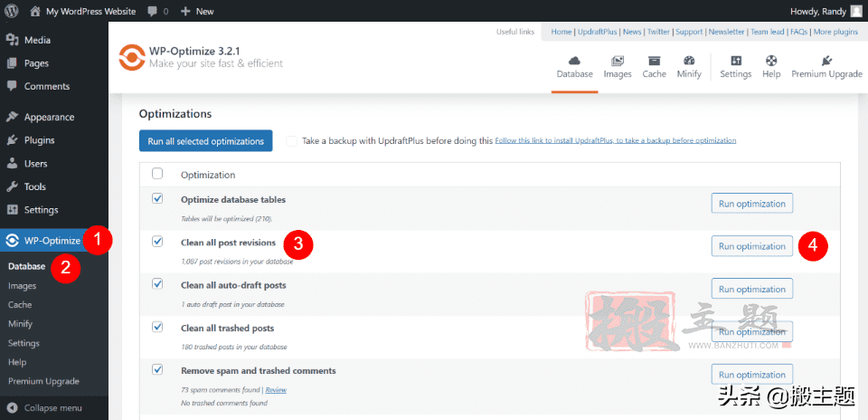Image resolution: width=868 pixels, height=420 pixels.
Task: Click the Comments sidebar icon
Action: coord(12,86)
